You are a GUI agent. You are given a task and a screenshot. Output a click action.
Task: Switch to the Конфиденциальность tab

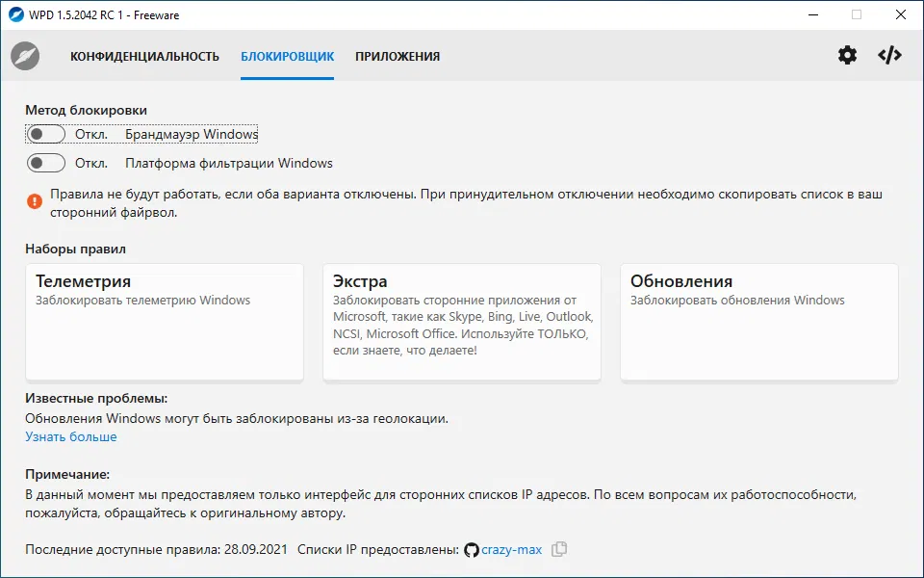coord(144,56)
